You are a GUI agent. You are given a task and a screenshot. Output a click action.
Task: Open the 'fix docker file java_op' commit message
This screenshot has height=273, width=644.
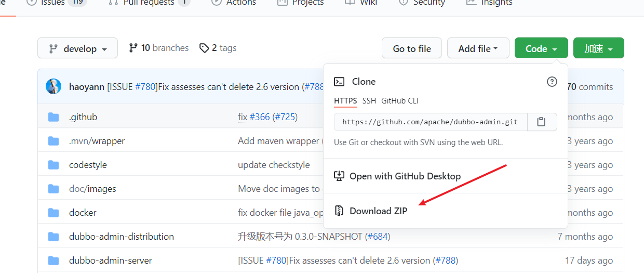pos(280,213)
